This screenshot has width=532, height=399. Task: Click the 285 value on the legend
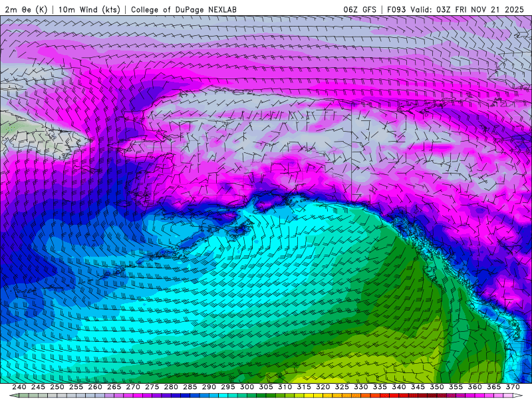[x=190, y=387]
